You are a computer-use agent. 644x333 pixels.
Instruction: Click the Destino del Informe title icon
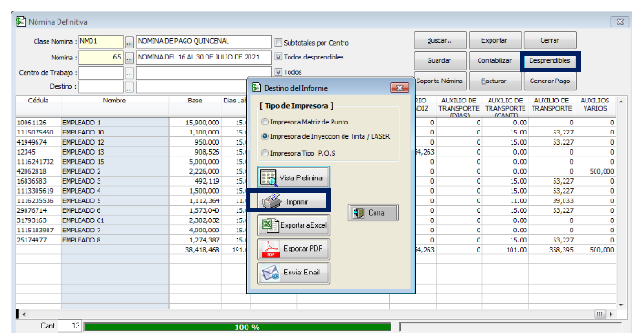coord(257,88)
